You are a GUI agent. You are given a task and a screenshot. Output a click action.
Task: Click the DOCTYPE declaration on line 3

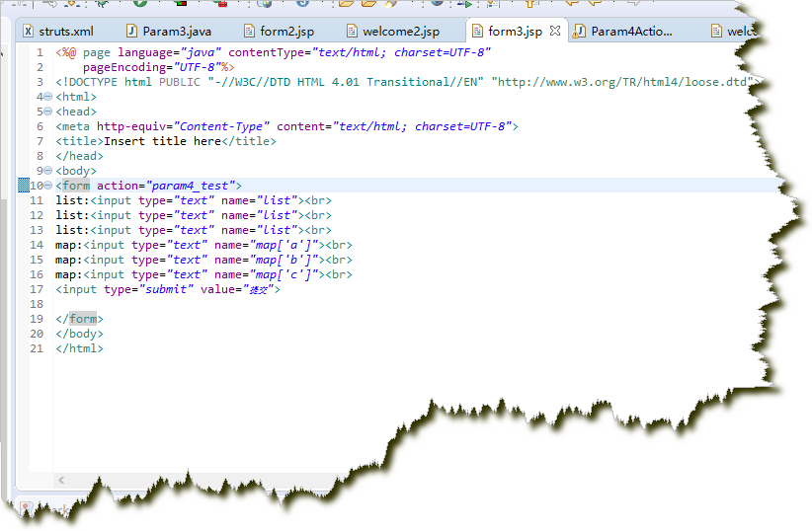tap(408, 82)
